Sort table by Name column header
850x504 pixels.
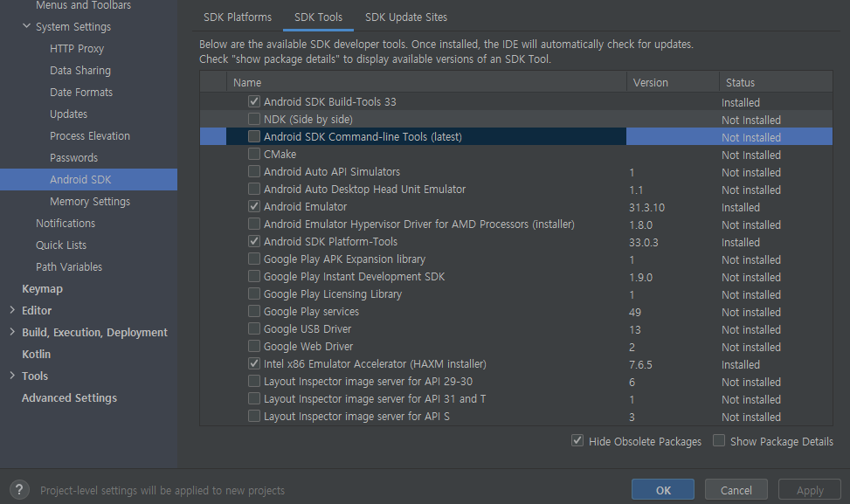click(247, 82)
